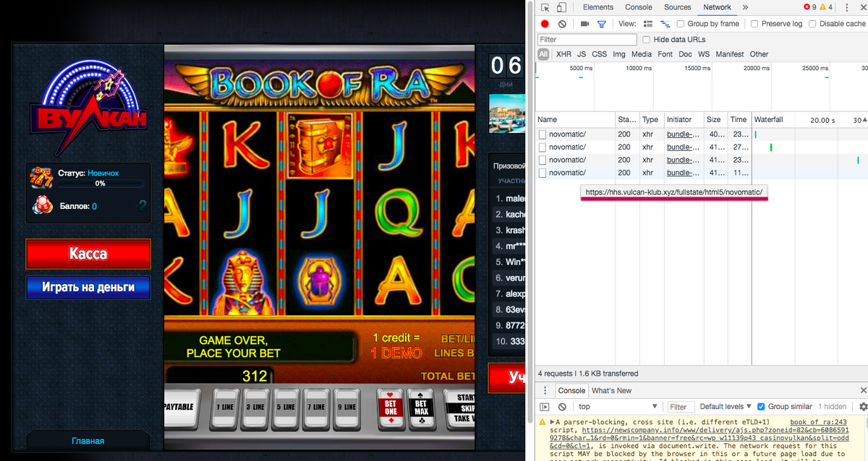Open console settings gear

tap(862, 407)
